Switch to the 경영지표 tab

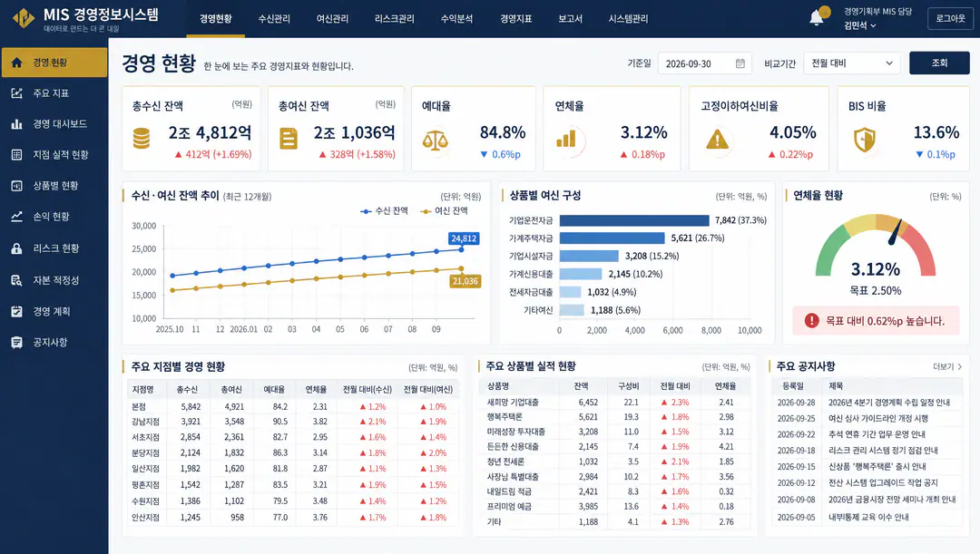(515, 19)
